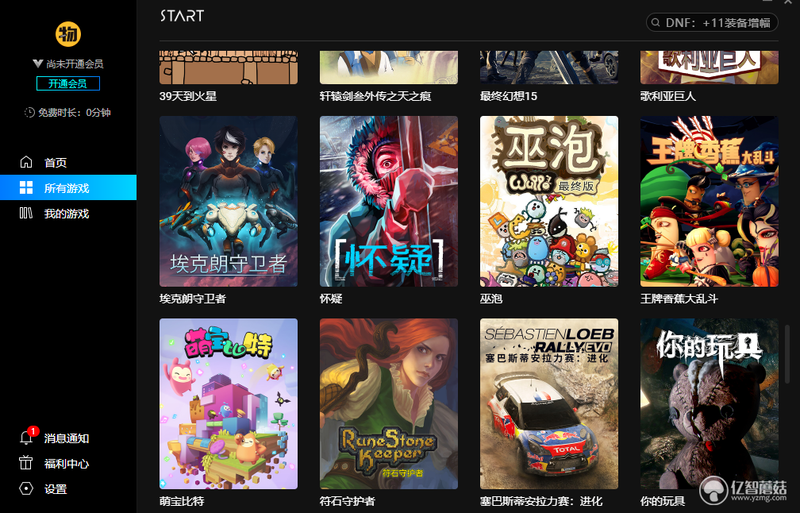Select the 我的游戏 menu item
Screen dimensions: 800x513
[68, 213]
